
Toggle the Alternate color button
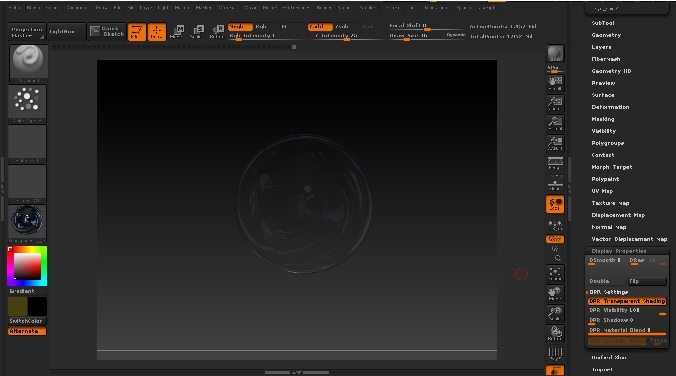click(27, 331)
